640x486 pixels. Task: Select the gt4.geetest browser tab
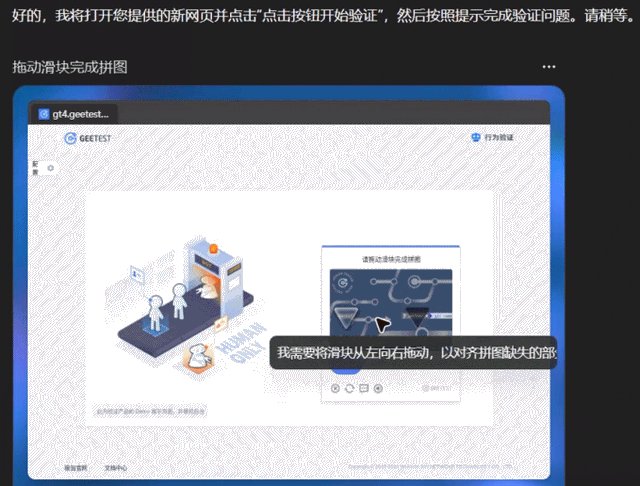[74, 114]
